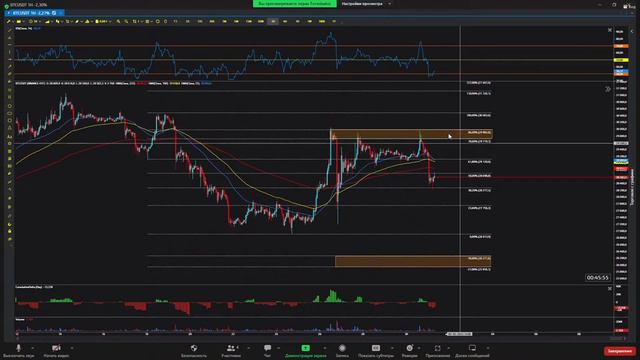Open the view settings dropdown at top
640x360 pixels.
pyautogui.click(x=366, y=4)
